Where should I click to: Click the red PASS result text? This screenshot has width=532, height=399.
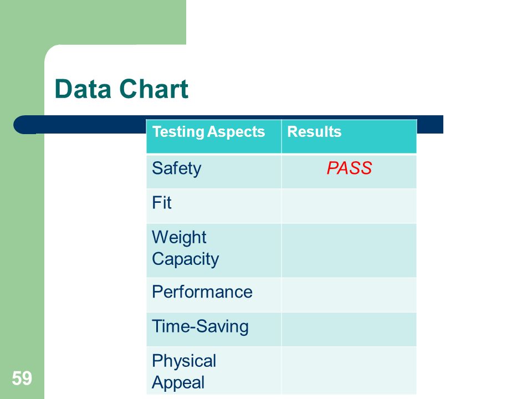(349, 168)
